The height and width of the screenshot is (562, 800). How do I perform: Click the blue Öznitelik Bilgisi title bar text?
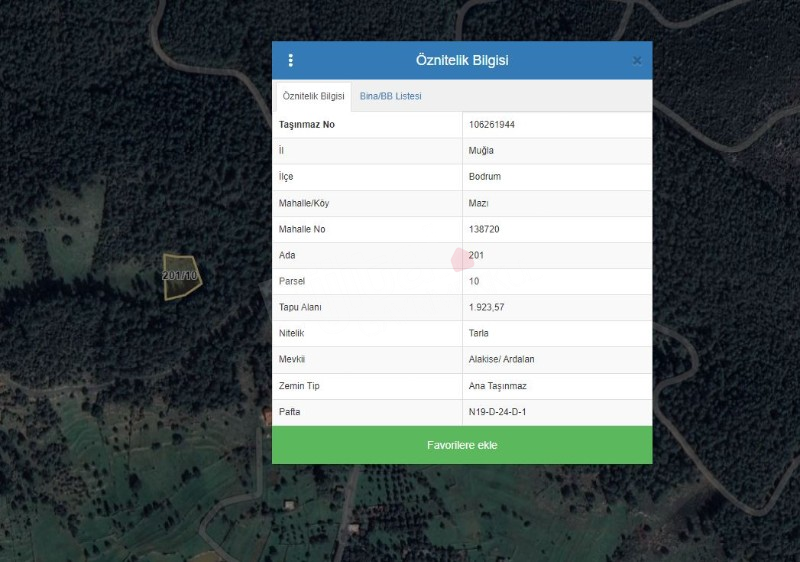(462, 60)
